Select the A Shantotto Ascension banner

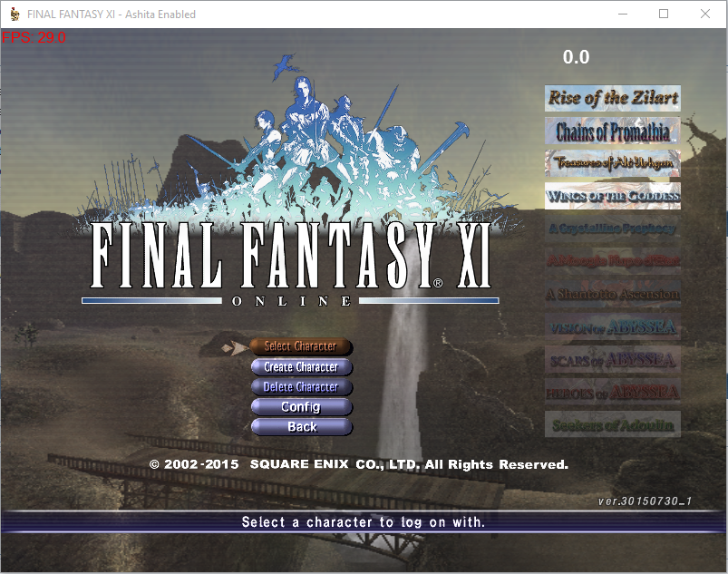613,294
